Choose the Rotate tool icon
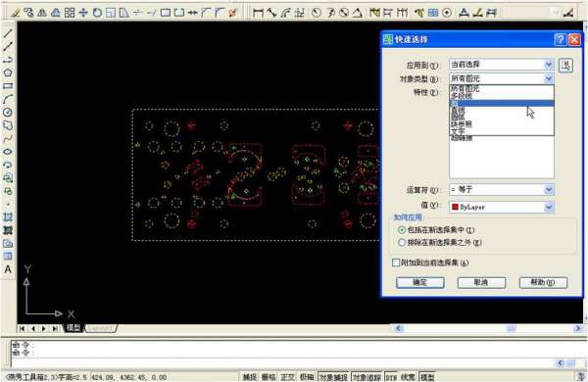This screenshot has width=588, height=382. pyautogui.click(x=97, y=13)
